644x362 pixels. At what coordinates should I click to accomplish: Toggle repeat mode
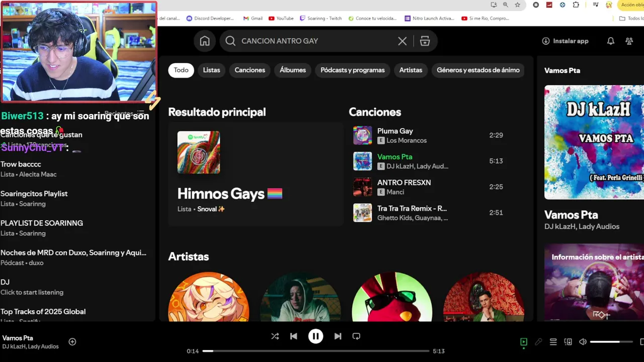356,336
